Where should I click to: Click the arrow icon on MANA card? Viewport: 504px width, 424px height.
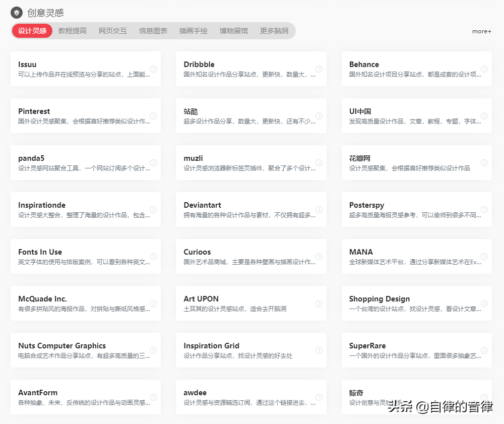click(x=484, y=257)
